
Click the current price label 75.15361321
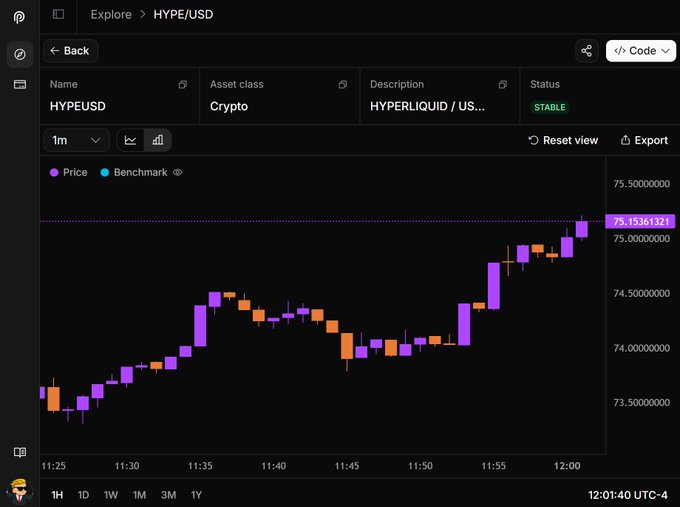[640, 222]
